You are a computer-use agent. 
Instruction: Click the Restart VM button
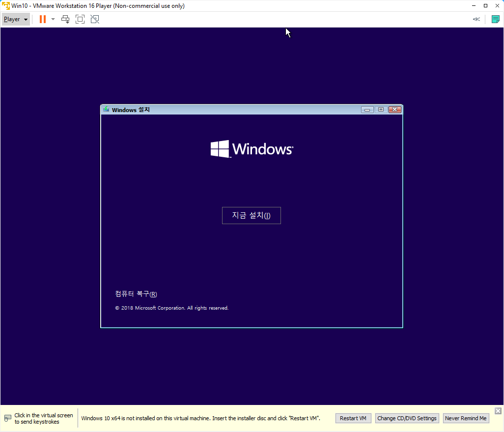pyautogui.click(x=353, y=418)
